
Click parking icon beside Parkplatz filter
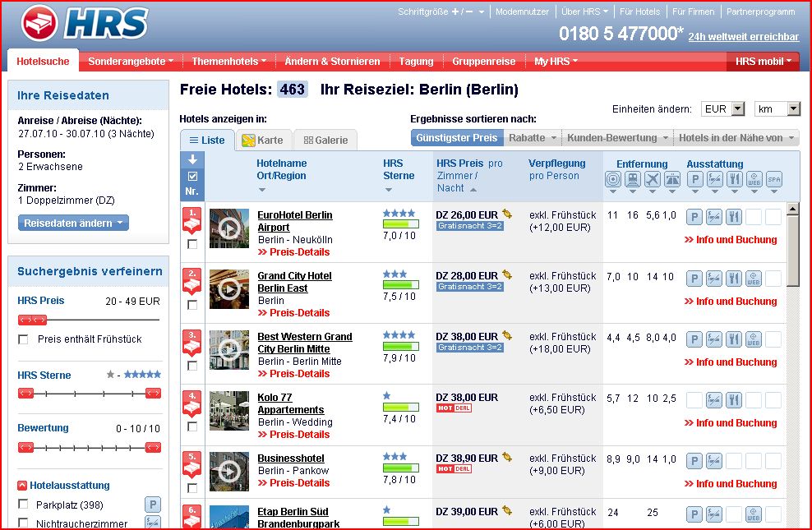pos(153,505)
